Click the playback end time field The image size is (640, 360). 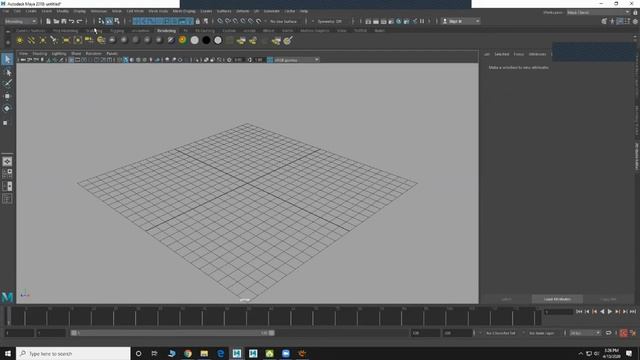coord(425,333)
